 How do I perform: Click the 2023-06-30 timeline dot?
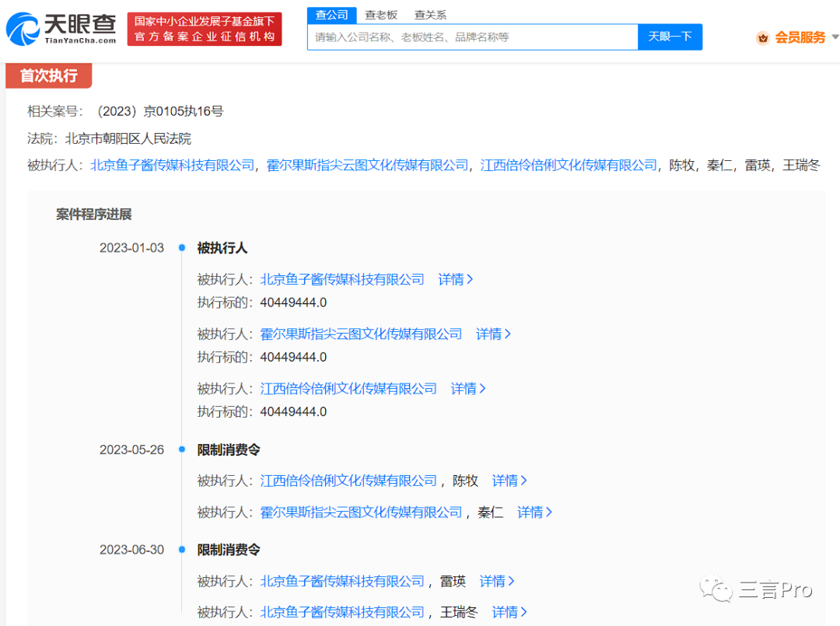[182, 550]
